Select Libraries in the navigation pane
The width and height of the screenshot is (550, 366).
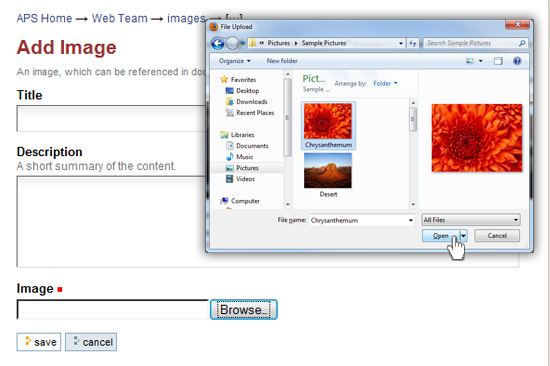pyautogui.click(x=242, y=135)
